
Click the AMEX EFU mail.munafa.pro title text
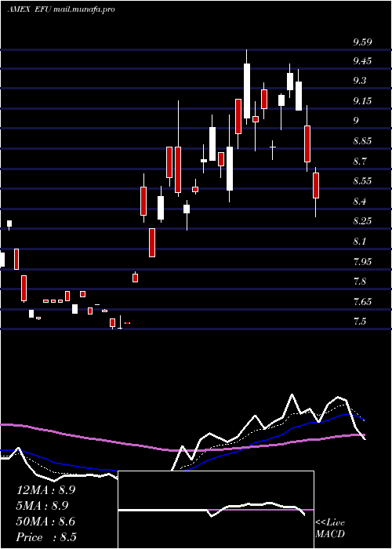click(x=61, y=9)
